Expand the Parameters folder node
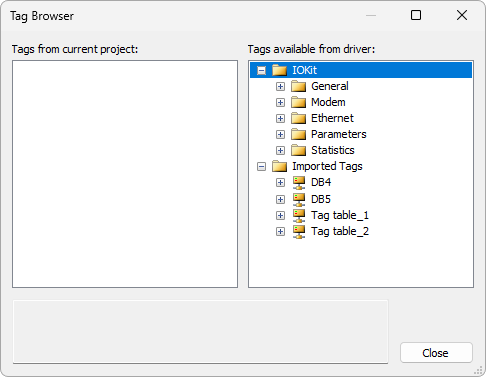This screenshot has height=377, width=486. (280, 134)
